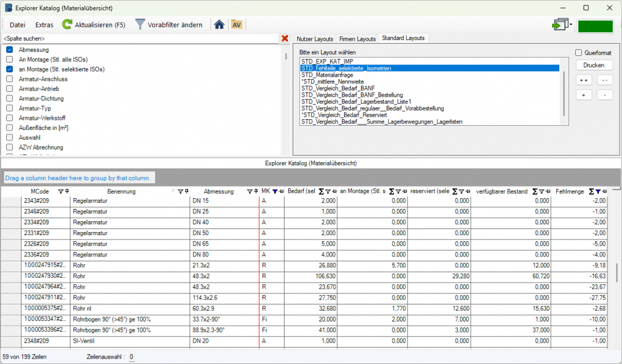Open the Datei menu
622x364 pixels.
pos(18,25)
